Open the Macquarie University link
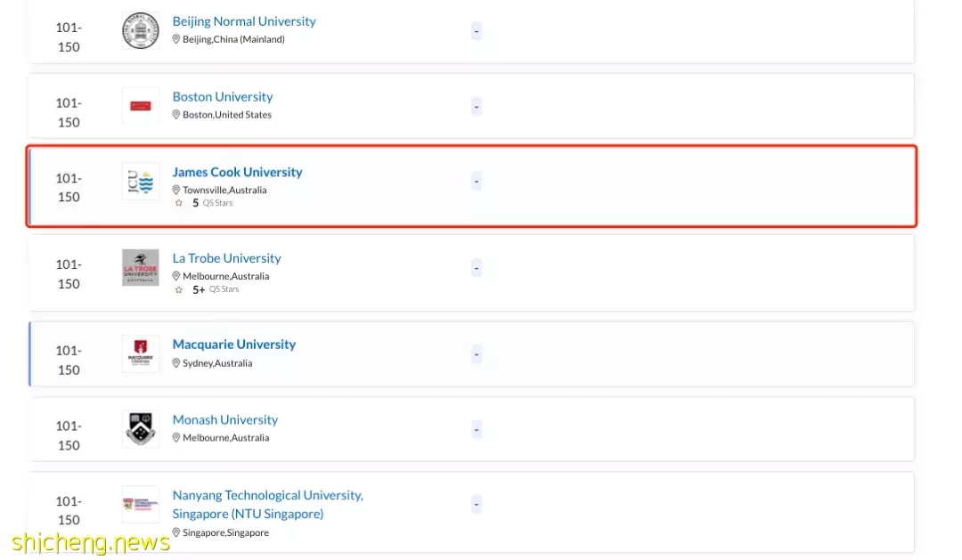Screen dimensions: 962x560 pos(234,345)
